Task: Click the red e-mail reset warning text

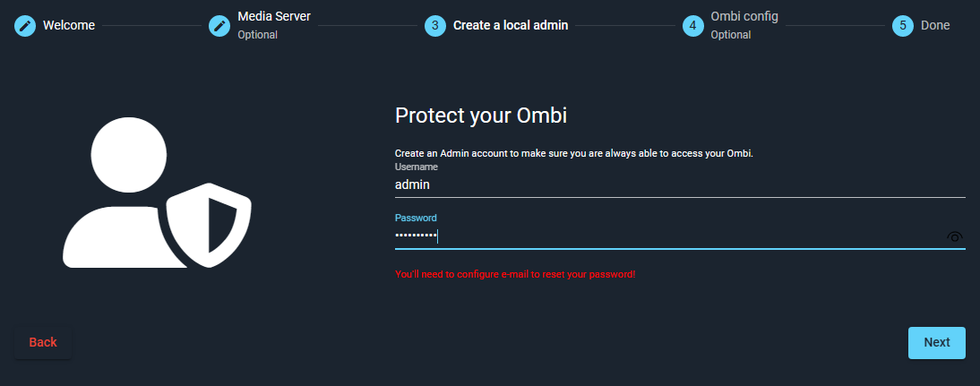Action: [x=515, y=273]
